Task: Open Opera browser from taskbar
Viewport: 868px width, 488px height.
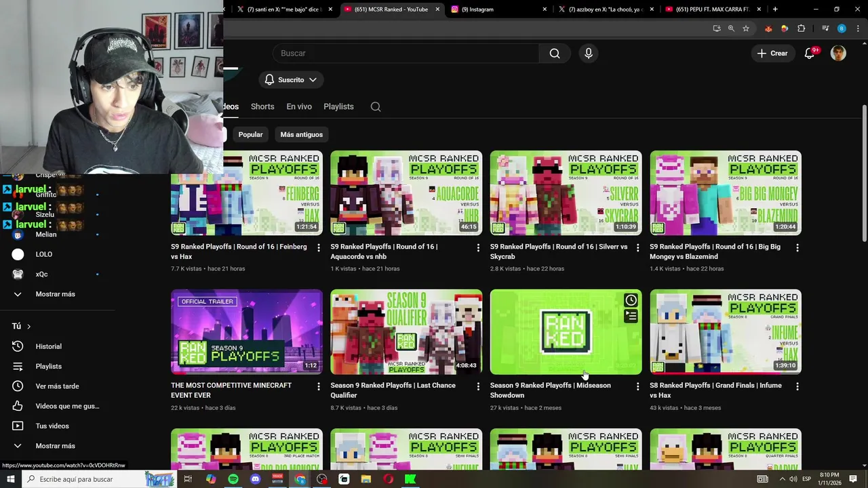Action: click(388, 479)
